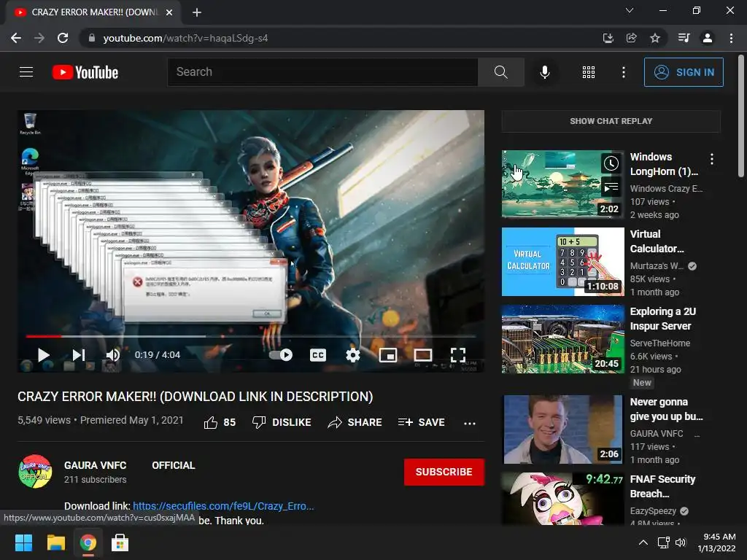Click the page vertical scrollbar
747x560 pixels.
pyautogui.click(x=741, y=117)
